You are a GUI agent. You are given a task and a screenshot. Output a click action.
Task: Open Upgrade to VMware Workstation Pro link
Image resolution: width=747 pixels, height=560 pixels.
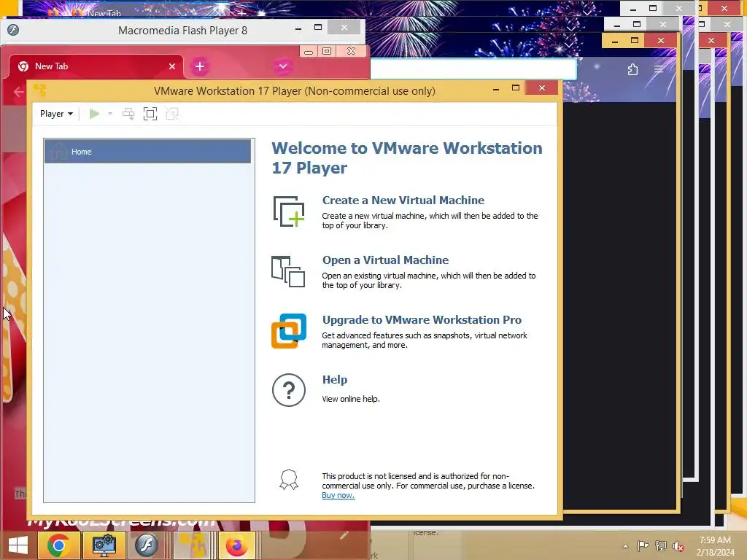click(422, 319)
